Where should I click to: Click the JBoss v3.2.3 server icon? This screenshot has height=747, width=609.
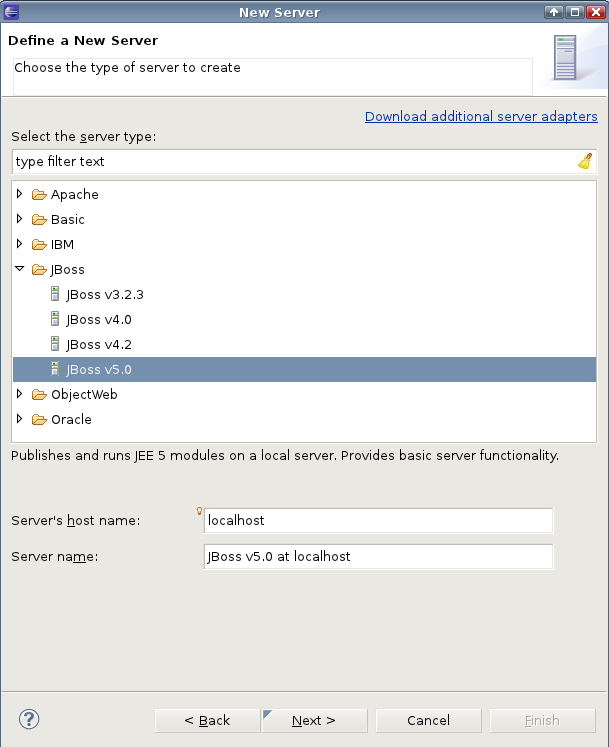pos(55,294)
